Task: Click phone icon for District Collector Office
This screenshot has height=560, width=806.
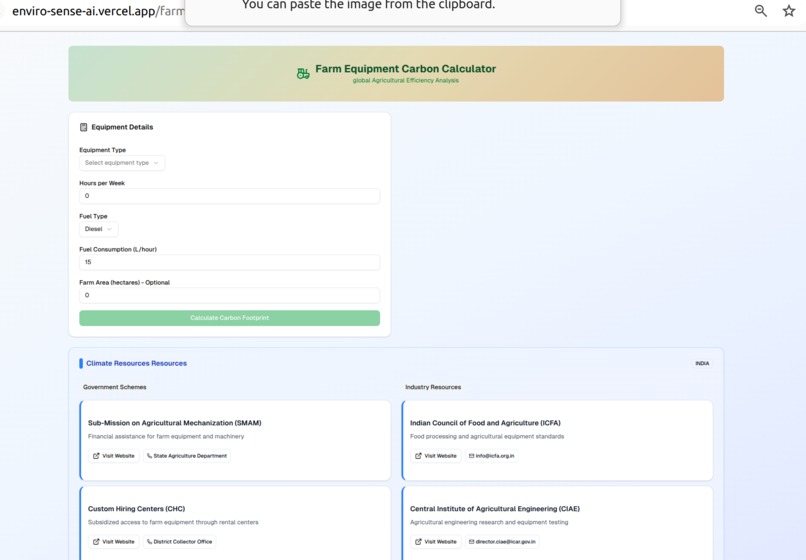Action: (x=149, y=541)
